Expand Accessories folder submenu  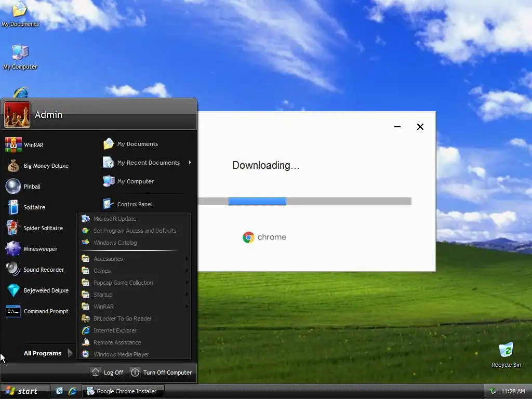pyautogui.click(x=135, y=259)
